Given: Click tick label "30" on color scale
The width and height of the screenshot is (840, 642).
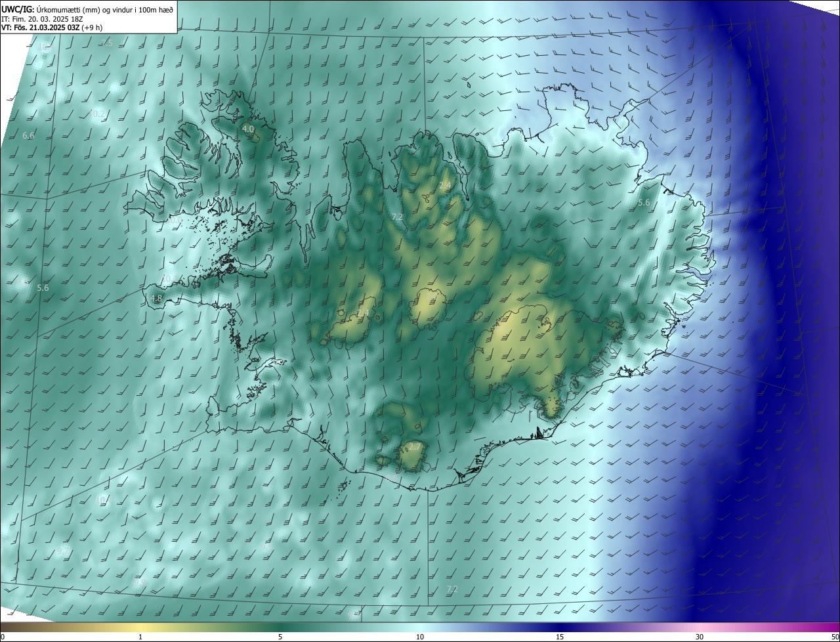Looking at the screenshot, I should pyautogui.click(x=700, y=637).
